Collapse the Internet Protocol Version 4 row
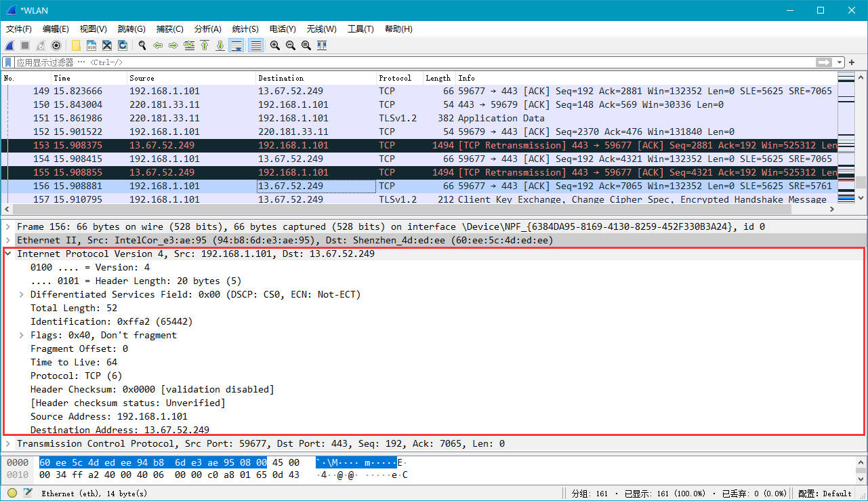 click(x=8, y=254)
